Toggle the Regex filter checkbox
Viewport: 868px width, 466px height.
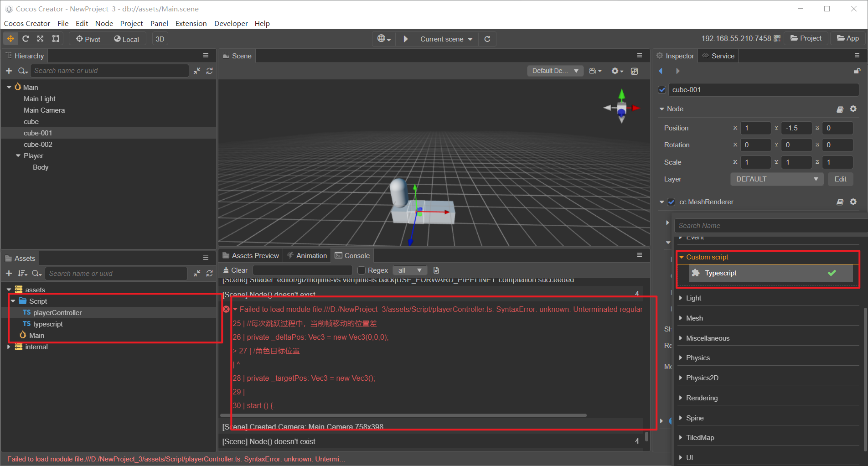[362, 270]
